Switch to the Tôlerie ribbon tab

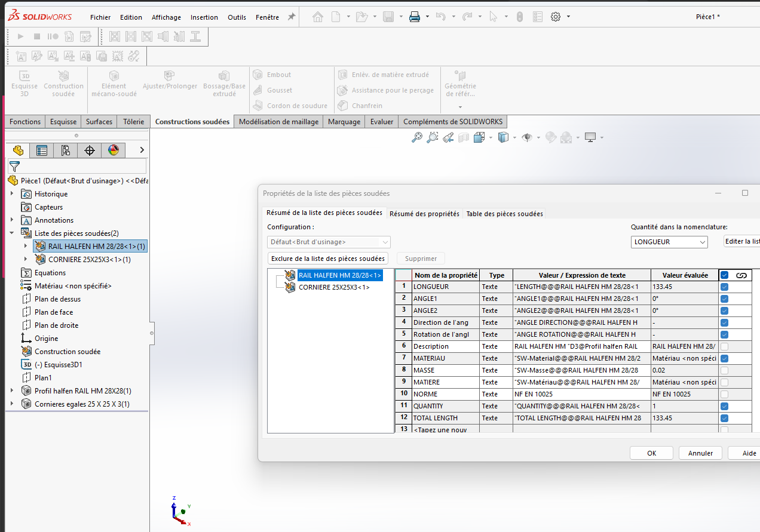point(133,122)
